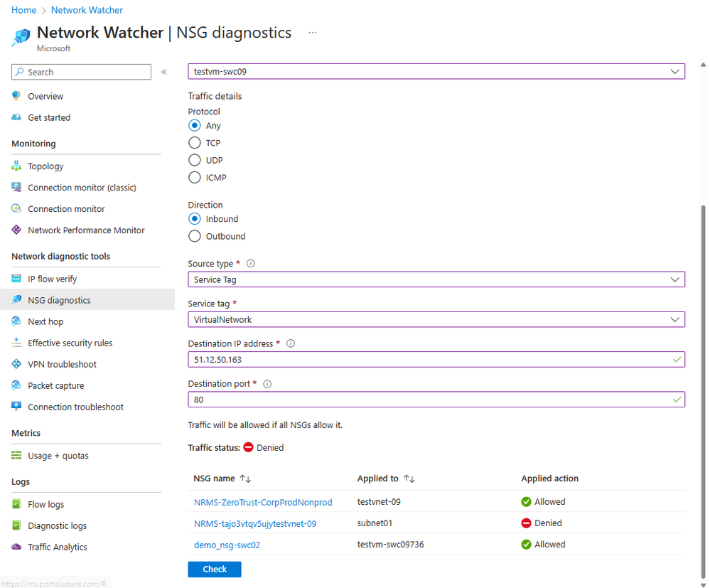Select the ICMP protocol radio button

coord(195,177)
